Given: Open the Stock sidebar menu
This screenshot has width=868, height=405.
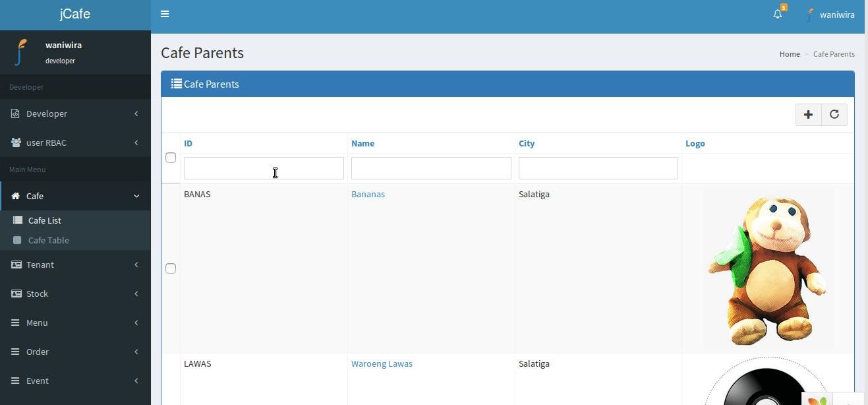Looking at the screenshot, I should coord(75,294).
